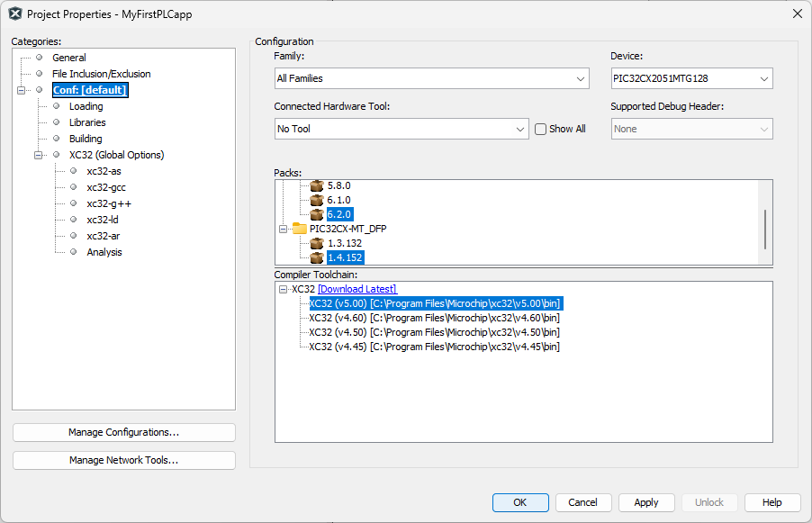Screen dimensions: 812x523
Task: Open the Device dropdown showing PIC32CX2051MTG128
Action: point(764,78)
